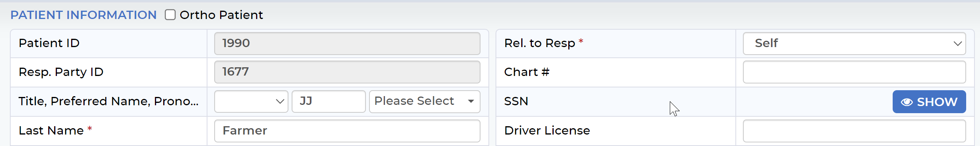Reveal SSN with the SHOW button

pyautogui.click(x=929, y=102)
